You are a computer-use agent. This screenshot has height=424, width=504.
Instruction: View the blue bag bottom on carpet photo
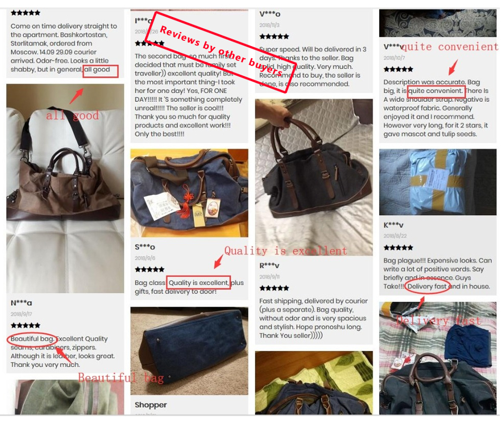[x=189, y=351]
